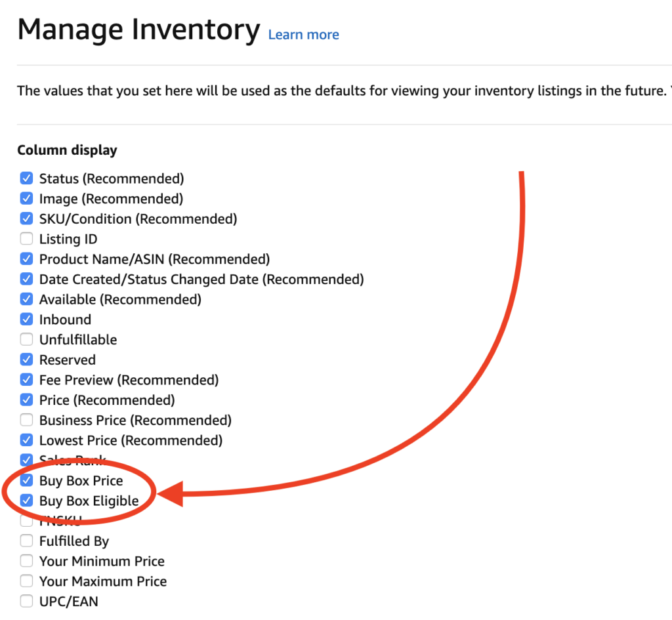Uncheck the Status (Recommended) column
Image resolution: width=672 pixels, height=620 pixels.
tap(26, 178)
